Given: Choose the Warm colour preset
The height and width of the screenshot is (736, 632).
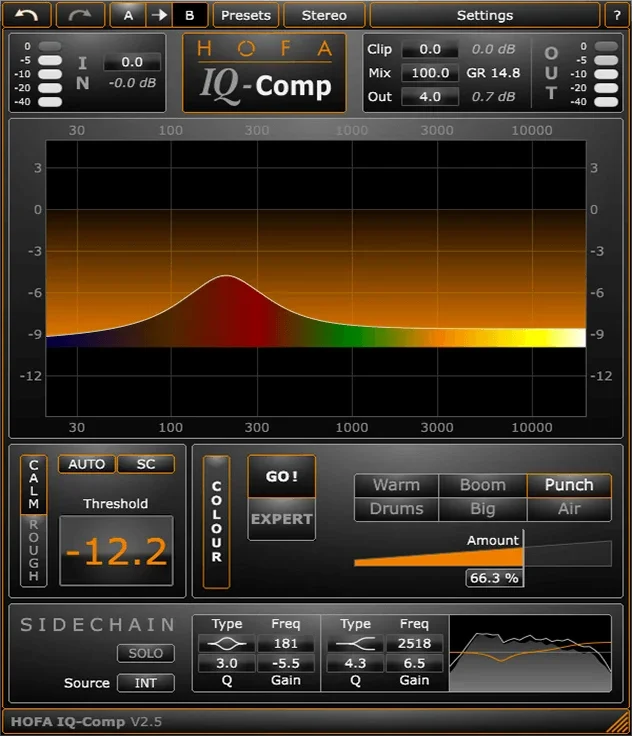Looking at the screenshot, I should [396, 485].
